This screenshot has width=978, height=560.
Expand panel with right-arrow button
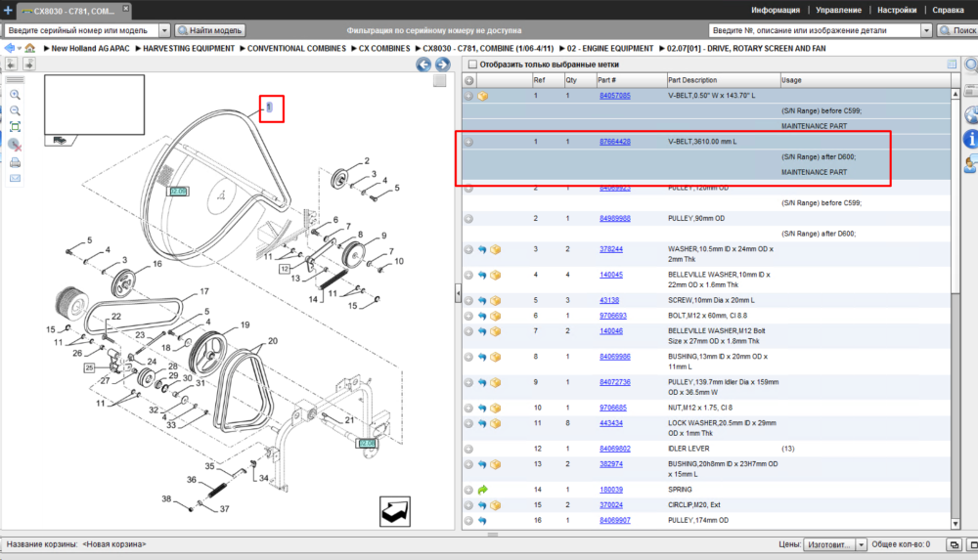pos(28,64)
